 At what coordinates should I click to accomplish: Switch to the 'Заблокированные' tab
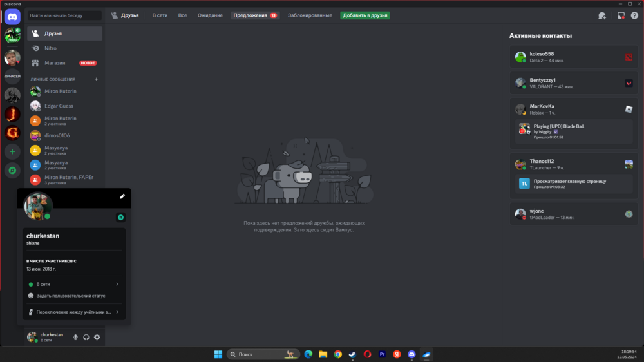(x=310, y=15)
